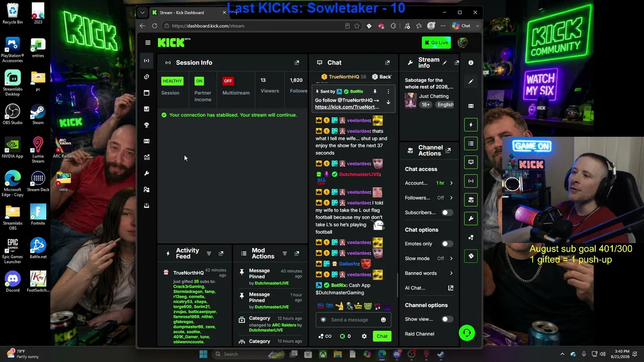Click the Windows Start button

(203, 354)
